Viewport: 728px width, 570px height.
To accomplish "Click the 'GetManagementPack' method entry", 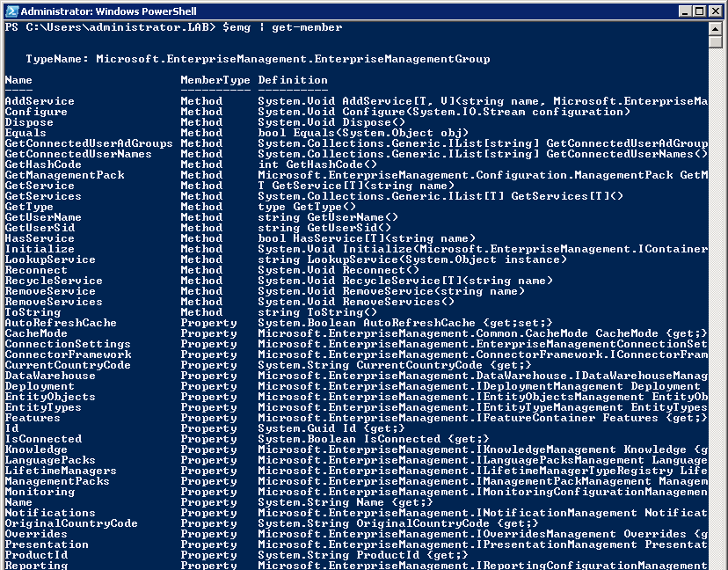I will pyautogui.click(x=64, y=175).
